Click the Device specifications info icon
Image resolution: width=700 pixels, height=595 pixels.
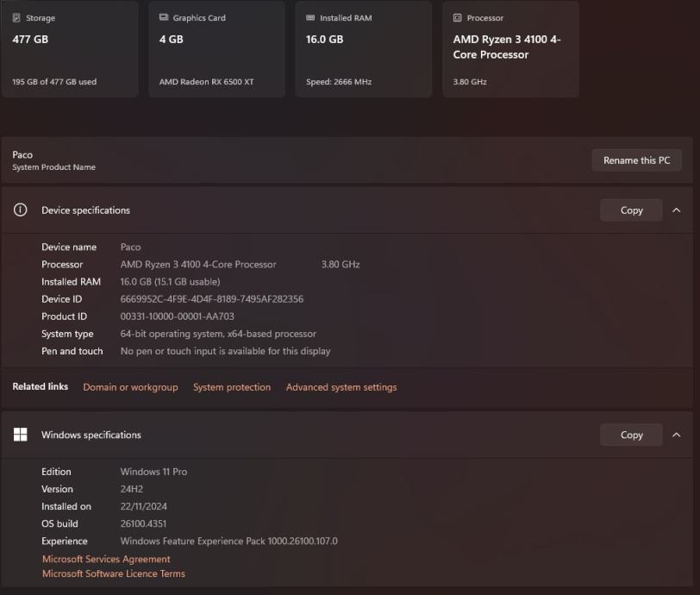pos(21,210)
